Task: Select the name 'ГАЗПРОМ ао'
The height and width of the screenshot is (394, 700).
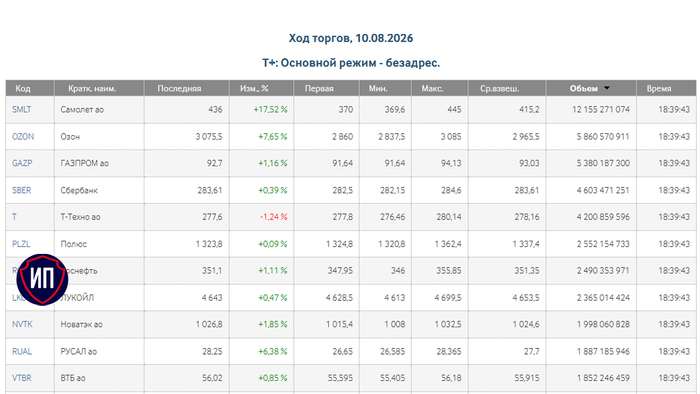Action: point(85,163)
